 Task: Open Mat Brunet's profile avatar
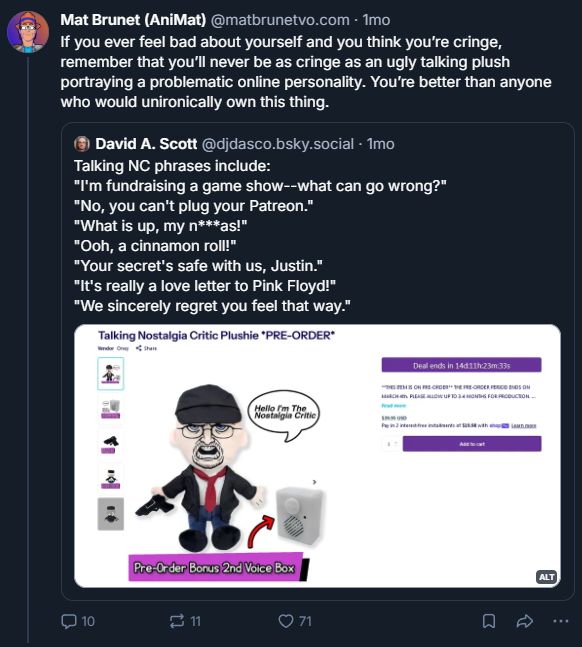pos(28,32)
